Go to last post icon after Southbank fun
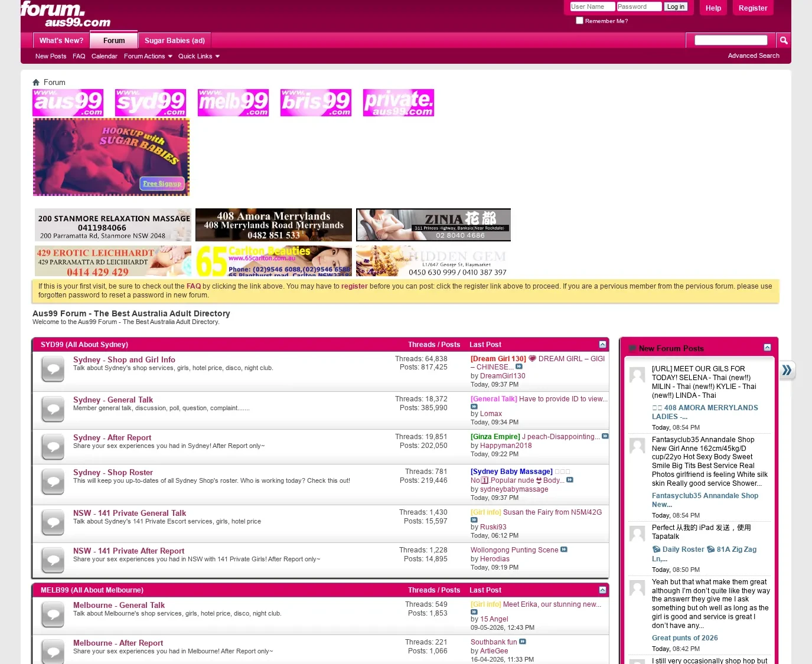This screenshot has height=664, width=812. click(523, 642)
